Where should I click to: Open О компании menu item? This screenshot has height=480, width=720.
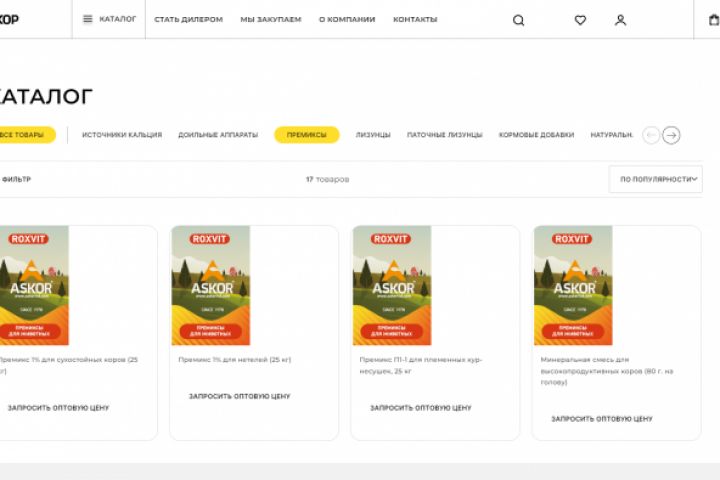[347, 19]
